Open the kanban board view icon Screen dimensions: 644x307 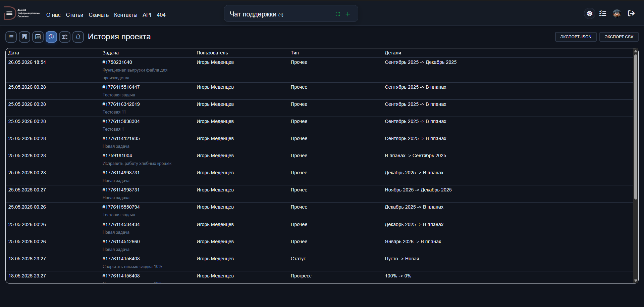click(x=24, y=37)
